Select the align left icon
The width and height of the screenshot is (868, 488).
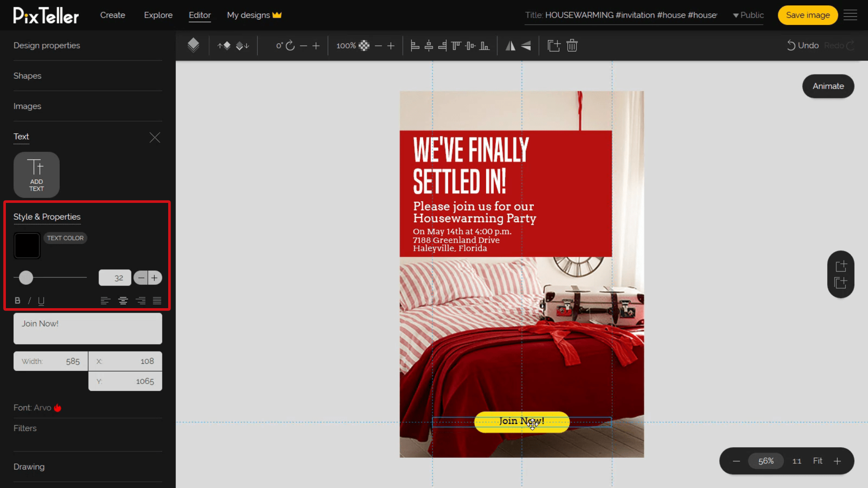pos(105,300)
